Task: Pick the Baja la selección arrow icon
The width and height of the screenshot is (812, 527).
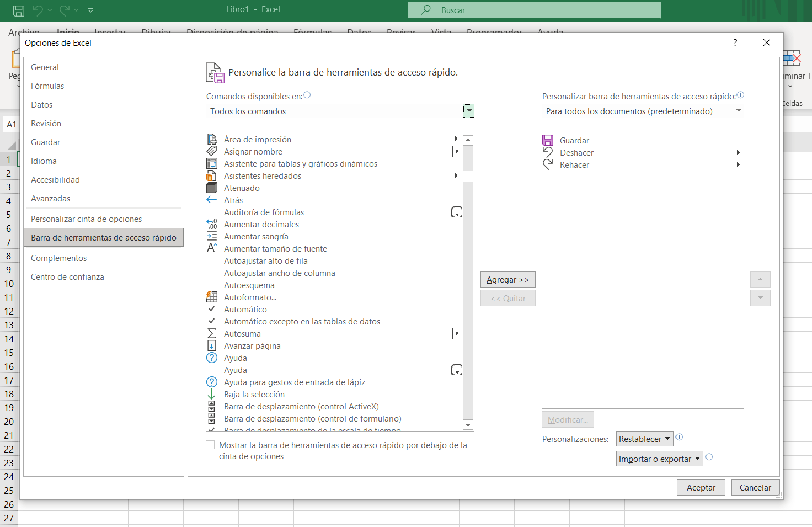Action: pyautogui.click(x=212, y=395)
